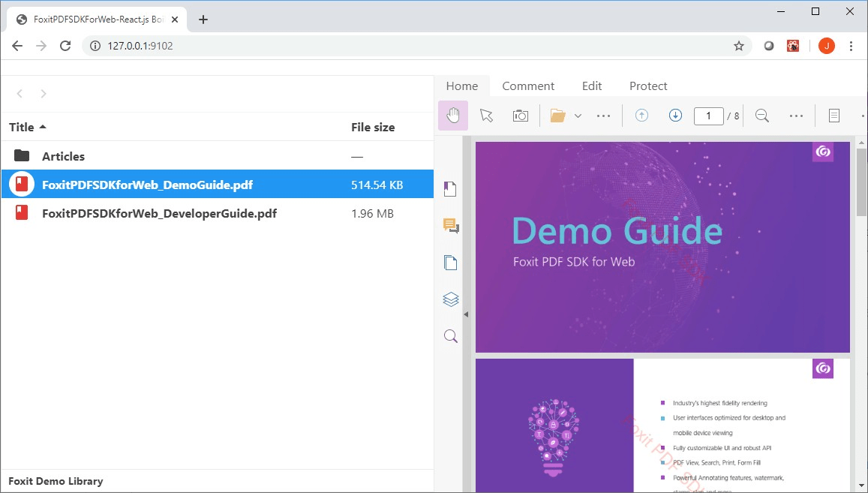Open file using the folder icon
The height and width of the screenshot is (493, 868).
click(x=557, y=116)
